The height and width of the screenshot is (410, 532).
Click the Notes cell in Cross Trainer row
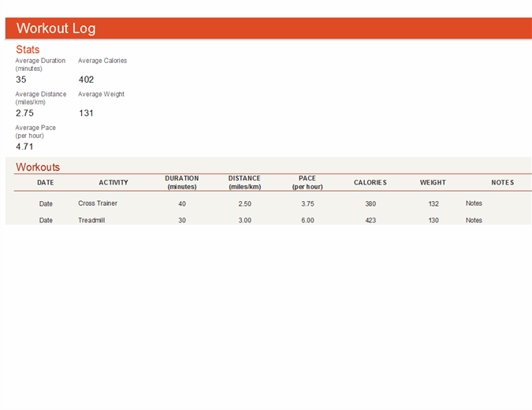pyautogui.click(x=474, y=203)
